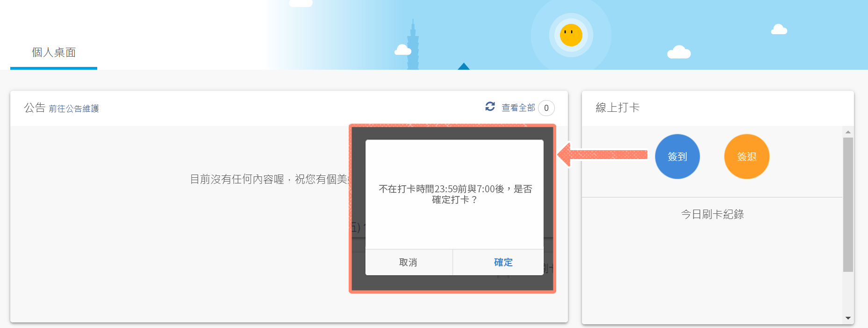Click the red arrow pointing at the dialog
The width and height of the screenshot is (868, 328).
603,154
